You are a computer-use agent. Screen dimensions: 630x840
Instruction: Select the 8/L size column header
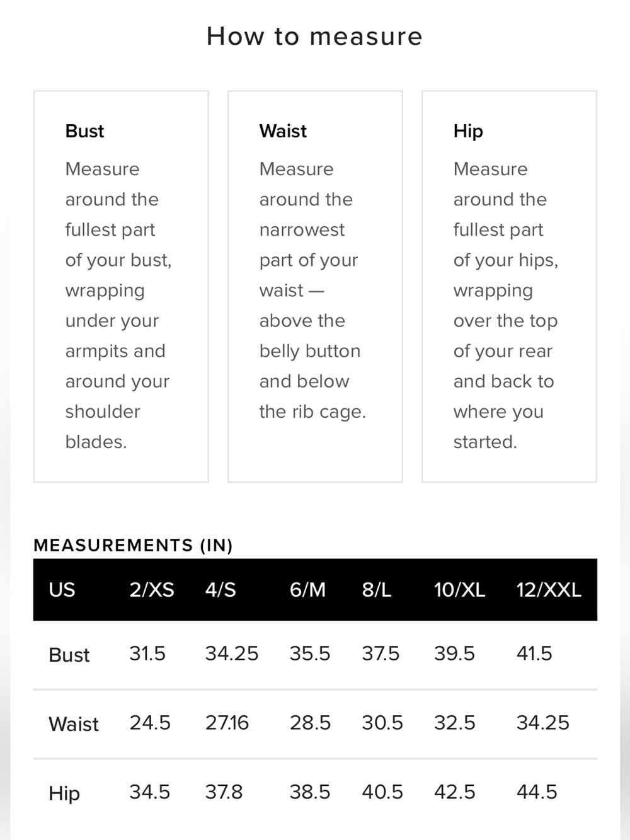(x=376, y=590)
